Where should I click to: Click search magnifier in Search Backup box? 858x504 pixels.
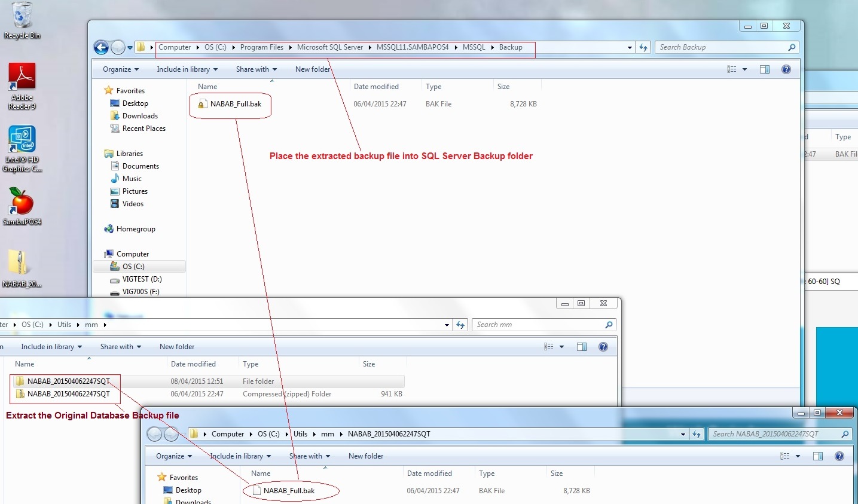[x=792, y=47]
